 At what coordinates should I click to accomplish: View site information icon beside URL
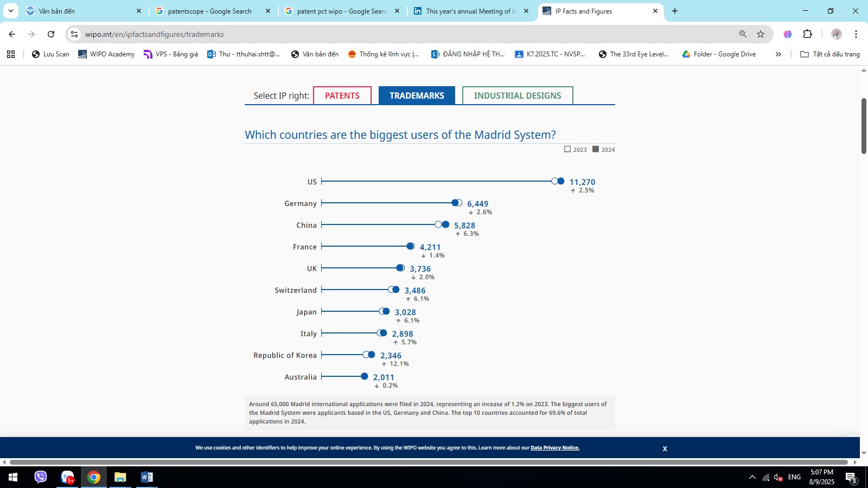pos(74,34)
